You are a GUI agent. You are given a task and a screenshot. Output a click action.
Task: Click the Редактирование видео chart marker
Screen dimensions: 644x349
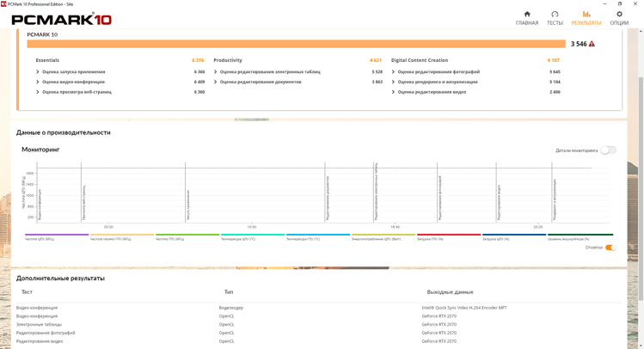click(x=499, y=203)
